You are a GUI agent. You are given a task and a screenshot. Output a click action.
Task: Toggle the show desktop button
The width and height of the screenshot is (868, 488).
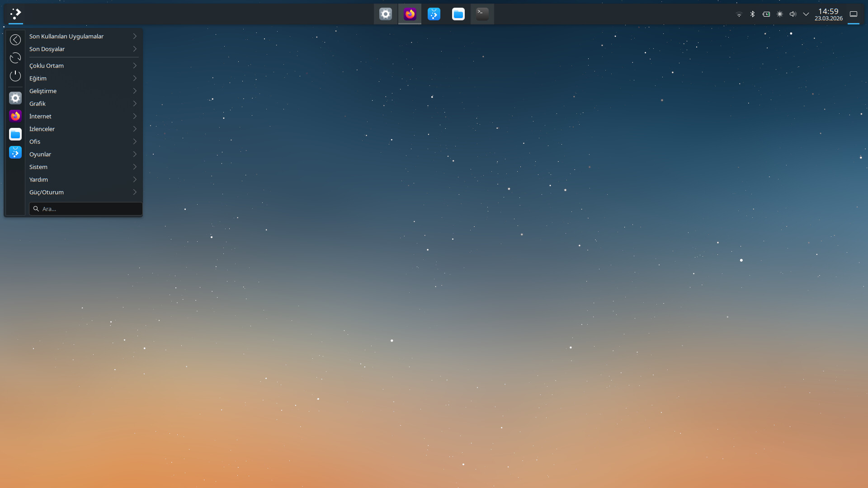point(853,14)
